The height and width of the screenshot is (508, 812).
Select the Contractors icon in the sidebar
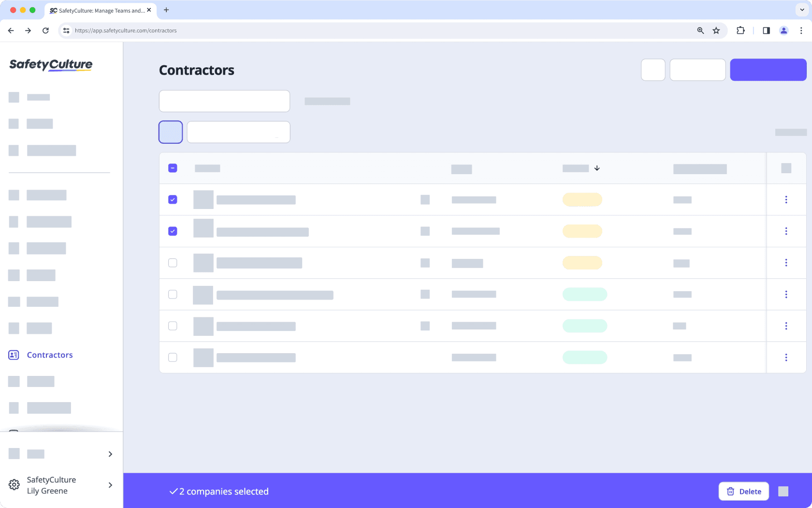tap(14, 355)
